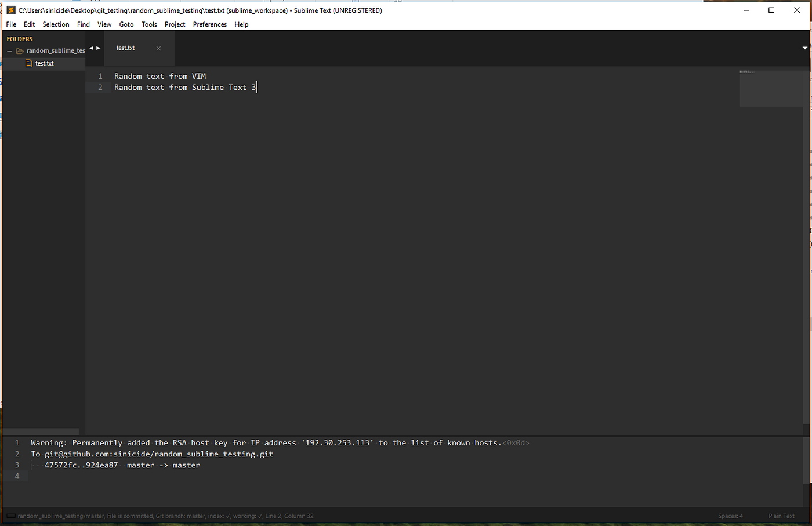Open the Tools menu

tap(149, 24)
